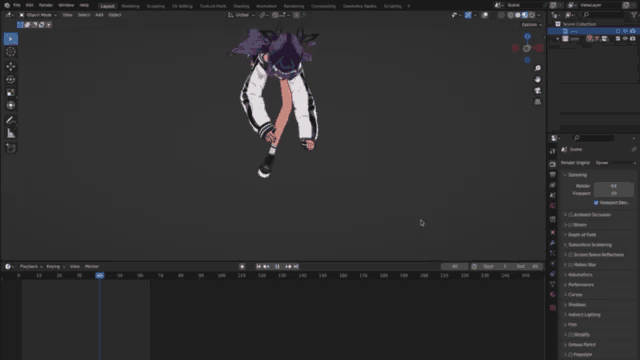The image size is (640, 360).
Task: Open Render Engine dropdown
Action: (x=615, y=163)
